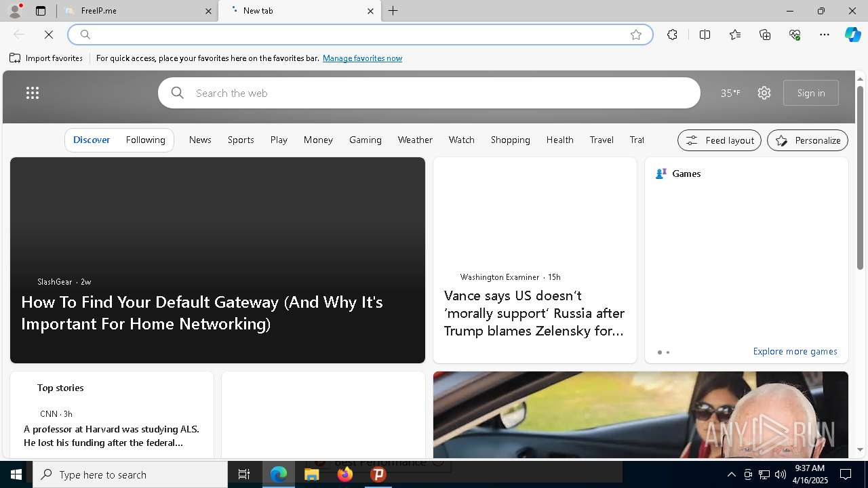Image resolution: width=868 pixels, height=488 pixels.
Task: Open Settings and more ellipsis menu
Action: pyautogui.click(x=825, y=35)
